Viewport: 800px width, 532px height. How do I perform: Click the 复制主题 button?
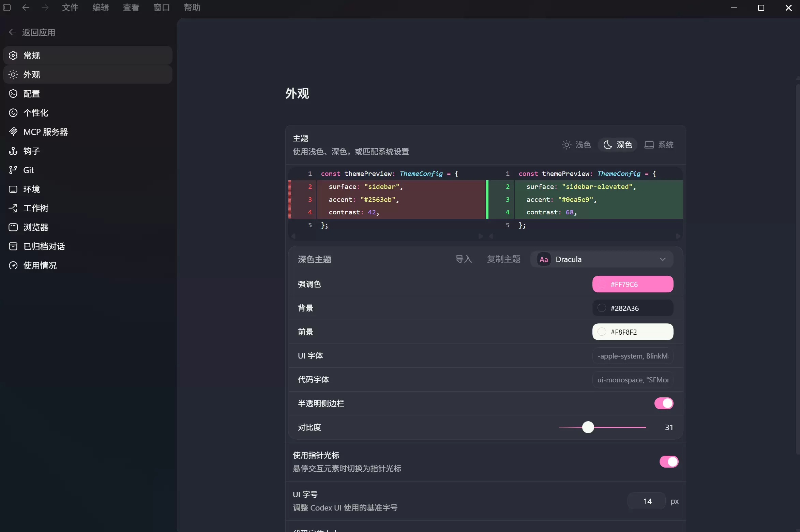[x=503, y=259]
